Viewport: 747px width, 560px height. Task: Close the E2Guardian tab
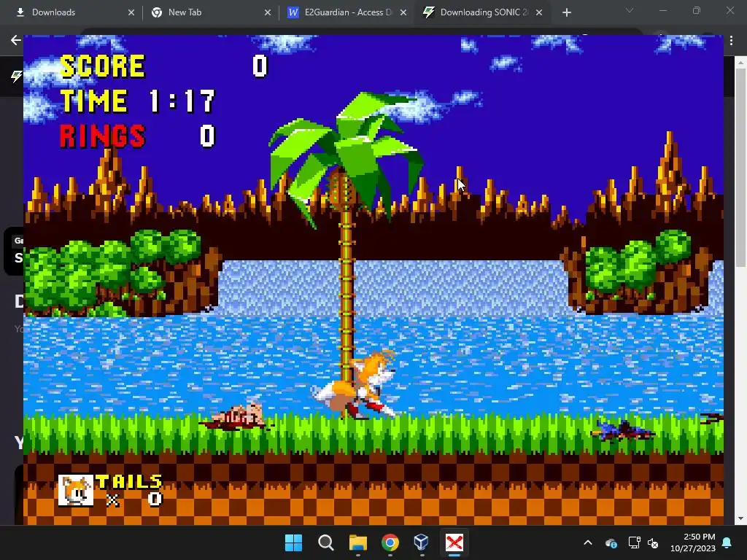pyautogui.click(x=403, y=12)
